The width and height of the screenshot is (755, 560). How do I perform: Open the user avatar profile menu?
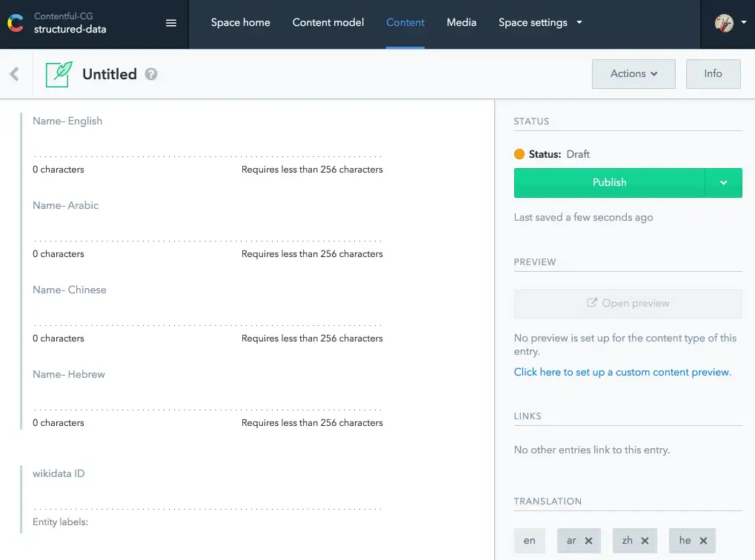point(730,23)
